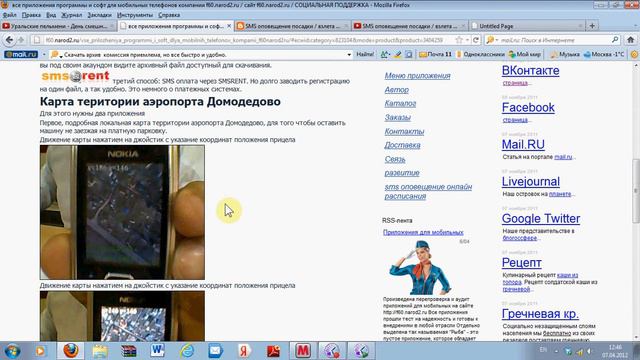Click the Приложения для мобильных RSS link

423,232
